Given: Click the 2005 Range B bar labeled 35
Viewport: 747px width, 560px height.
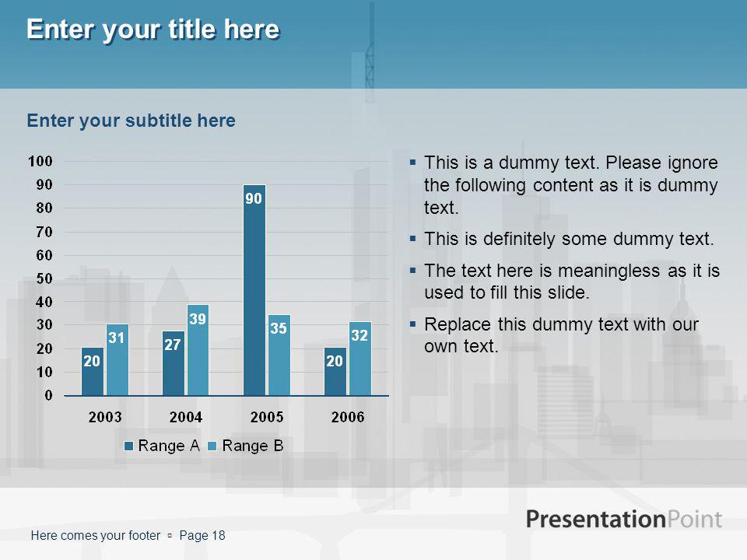Looking at the screenshot, I should pos(279,355).
